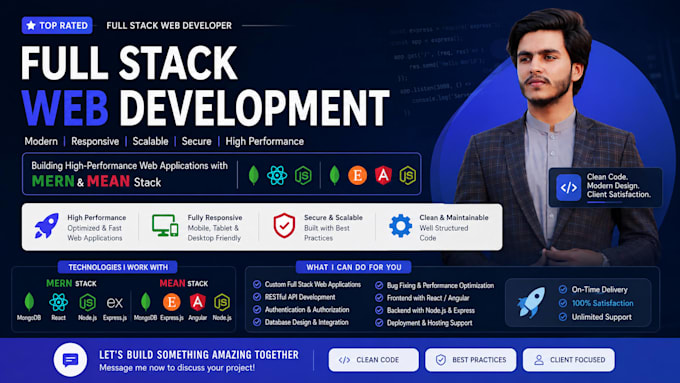680x383 pixels.
Task: Click 'High Performance' in the tagline row
Action: pyautogui.click(x=265, y=141)
